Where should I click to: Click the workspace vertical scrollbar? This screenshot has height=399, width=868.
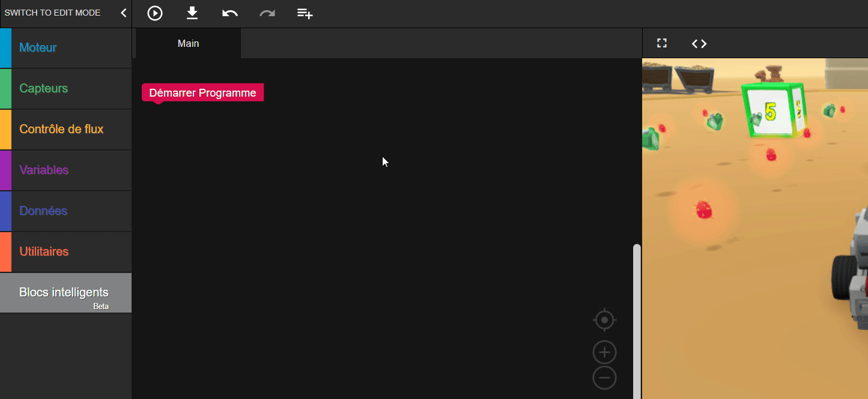pos(637,318)
